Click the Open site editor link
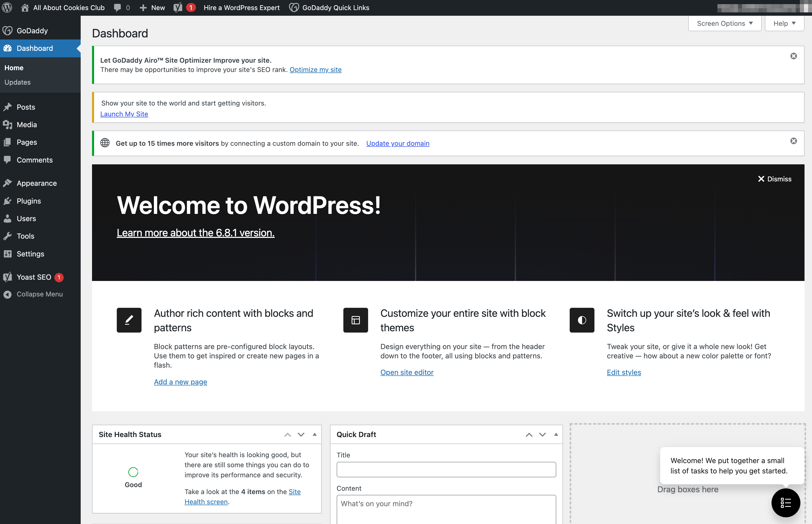This screenshot has width=812, height=524. pyautogui.click(x=407, y=372)
